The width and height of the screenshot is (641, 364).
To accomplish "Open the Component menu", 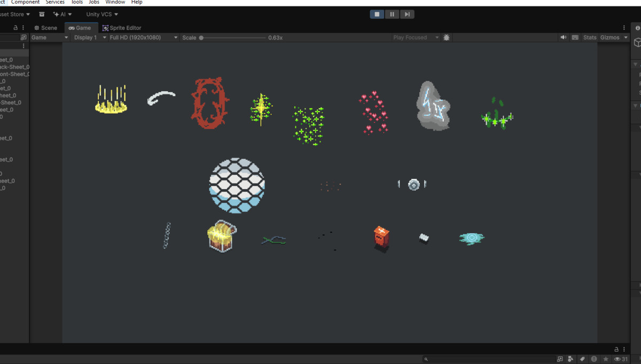I will [25, 2].
